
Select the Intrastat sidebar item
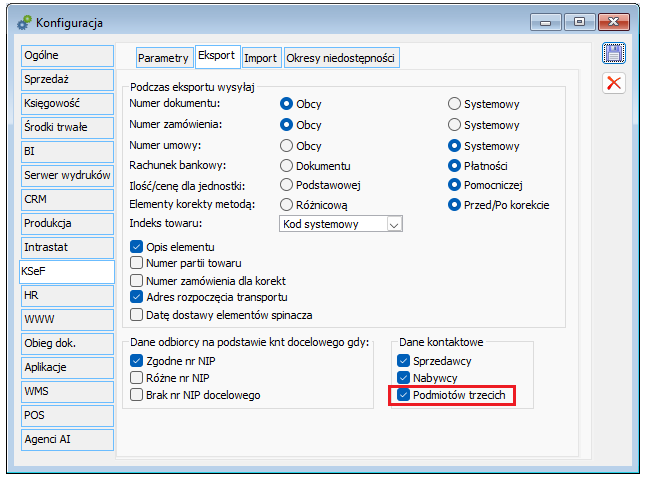coord(67,247)
